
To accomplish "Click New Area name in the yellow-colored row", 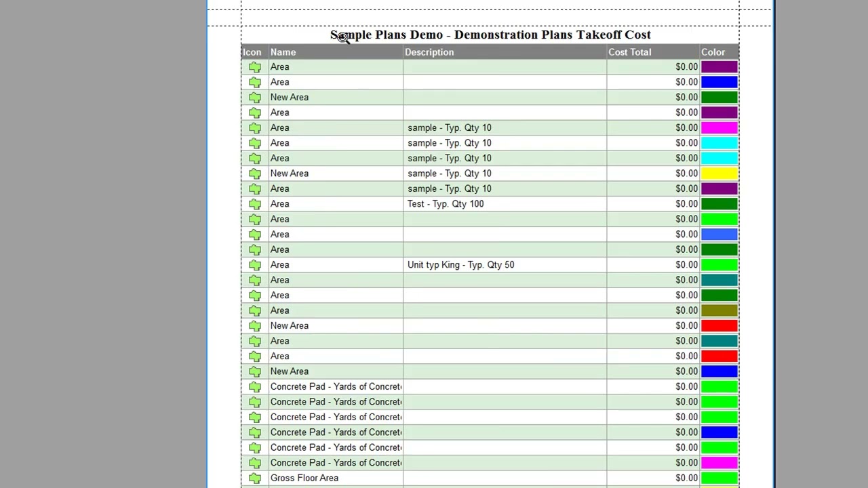I will pyautogui.click(x=290, y=174).
